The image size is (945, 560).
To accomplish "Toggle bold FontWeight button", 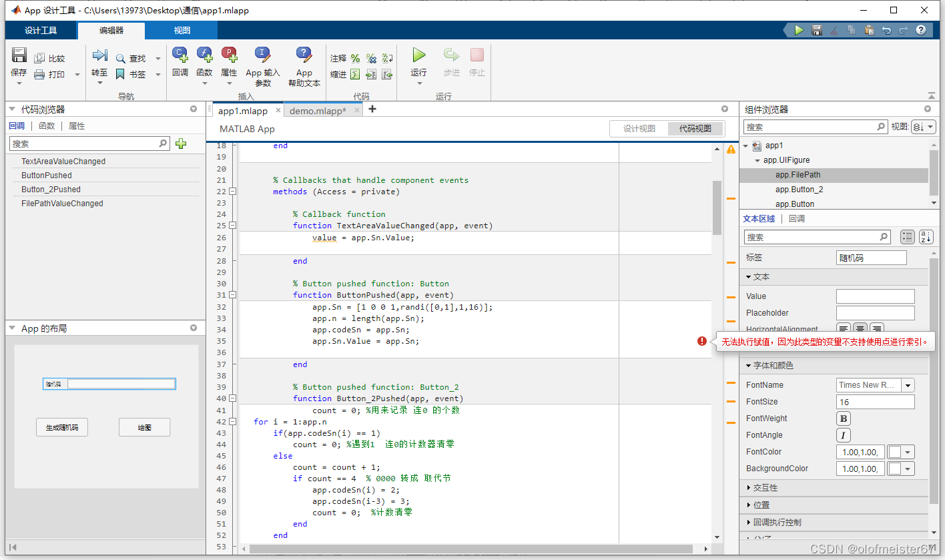I will [x=844, y=418].
